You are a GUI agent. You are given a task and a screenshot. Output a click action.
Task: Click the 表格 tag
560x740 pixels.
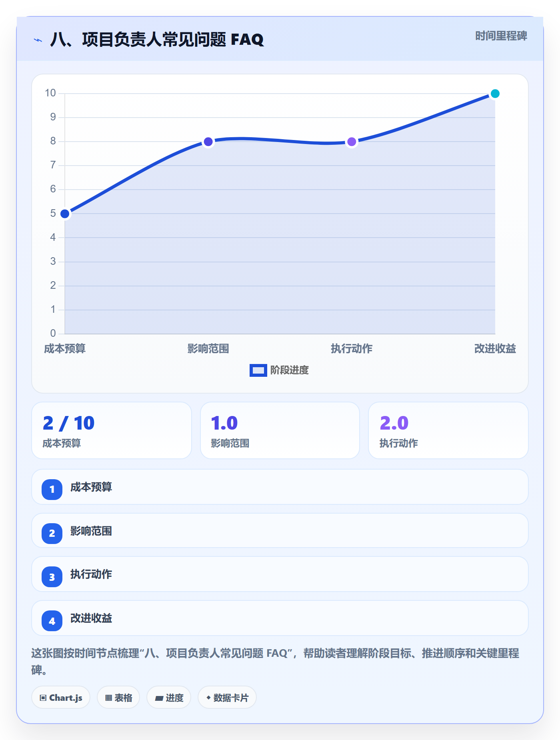(118, 698)
